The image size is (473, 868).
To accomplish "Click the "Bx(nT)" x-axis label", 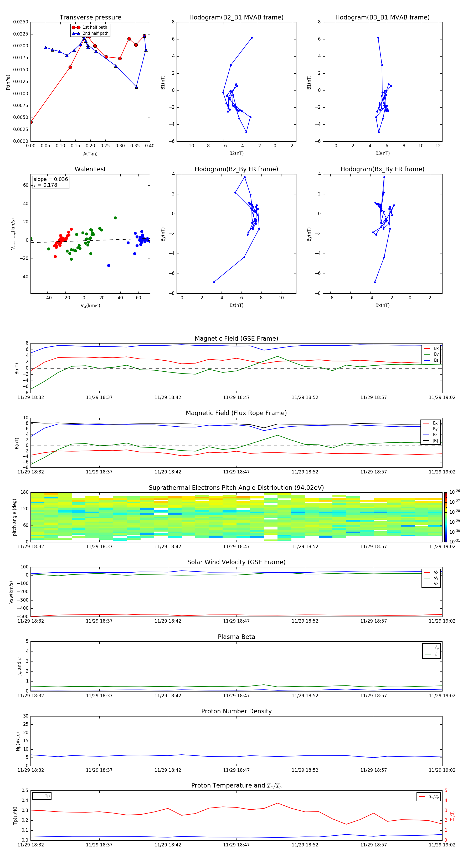I will pyautogui.click(x=382, y=305).
